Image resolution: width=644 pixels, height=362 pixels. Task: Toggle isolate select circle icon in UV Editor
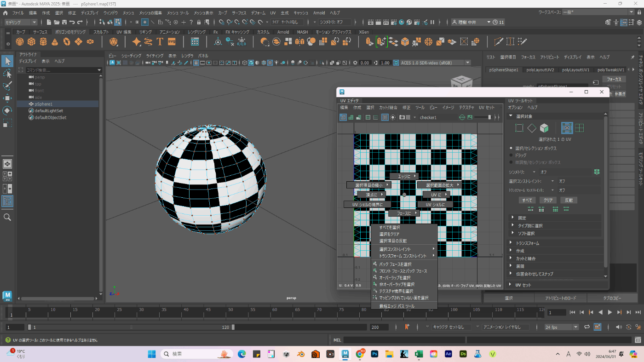click(393, 117)
